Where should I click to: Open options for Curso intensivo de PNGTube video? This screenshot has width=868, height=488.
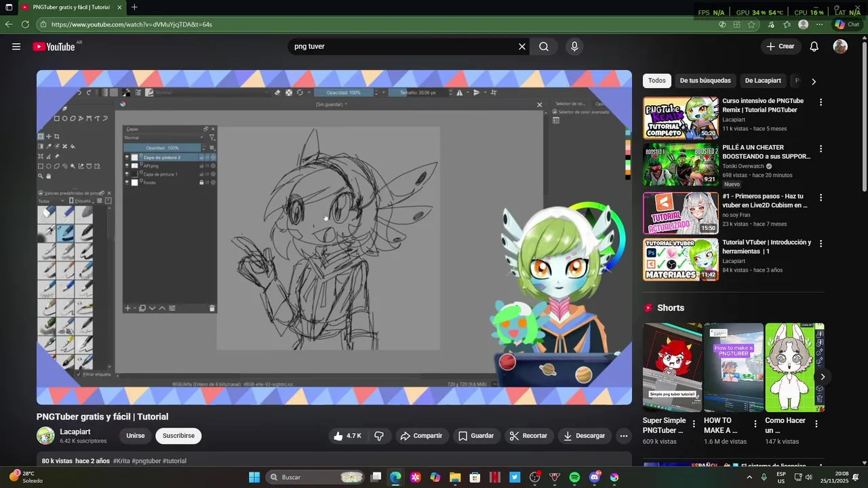(x=821, y=102)
